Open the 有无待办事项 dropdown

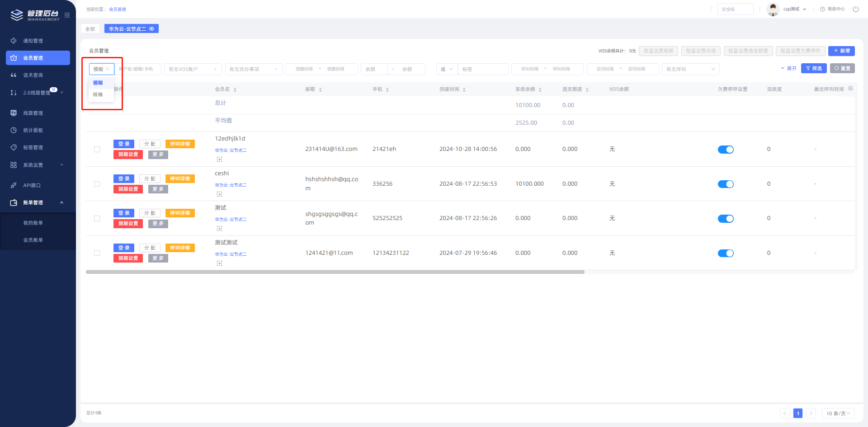254,69
